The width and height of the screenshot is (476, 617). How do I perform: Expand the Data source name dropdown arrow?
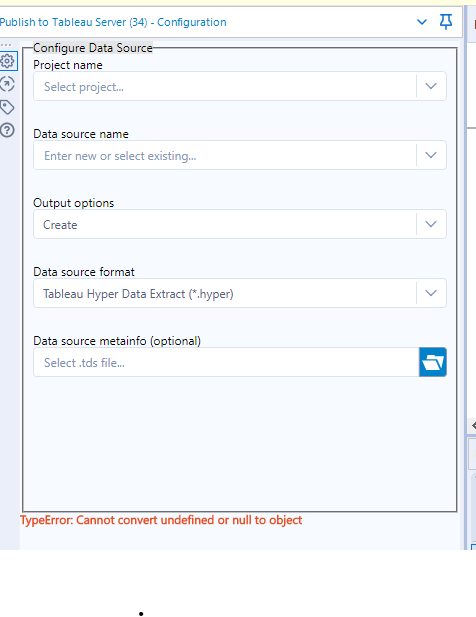[431, 155]
